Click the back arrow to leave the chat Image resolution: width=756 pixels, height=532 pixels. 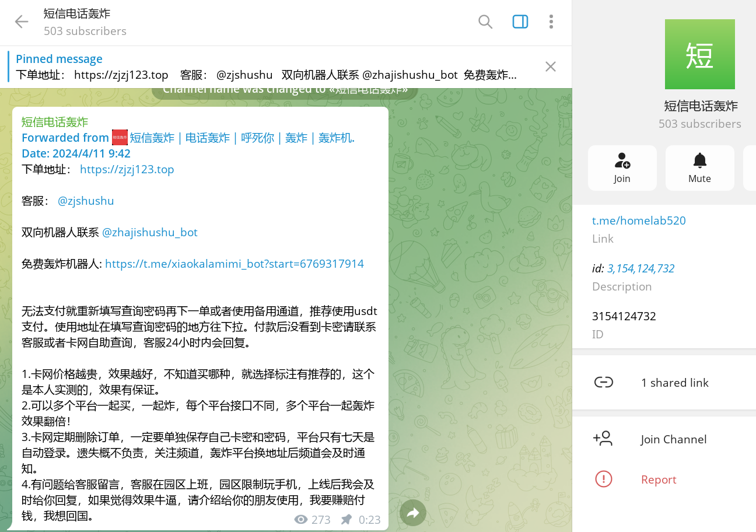(22, 22)
